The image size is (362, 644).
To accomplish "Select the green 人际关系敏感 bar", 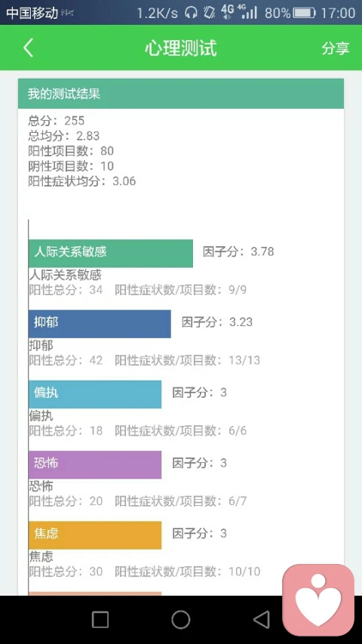I will tap(111, 254).
